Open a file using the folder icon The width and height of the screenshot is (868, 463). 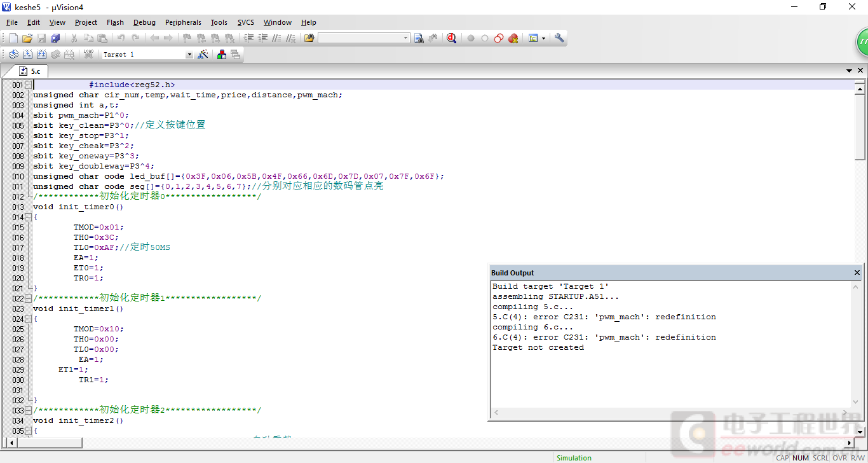click(x=27, y=38)
